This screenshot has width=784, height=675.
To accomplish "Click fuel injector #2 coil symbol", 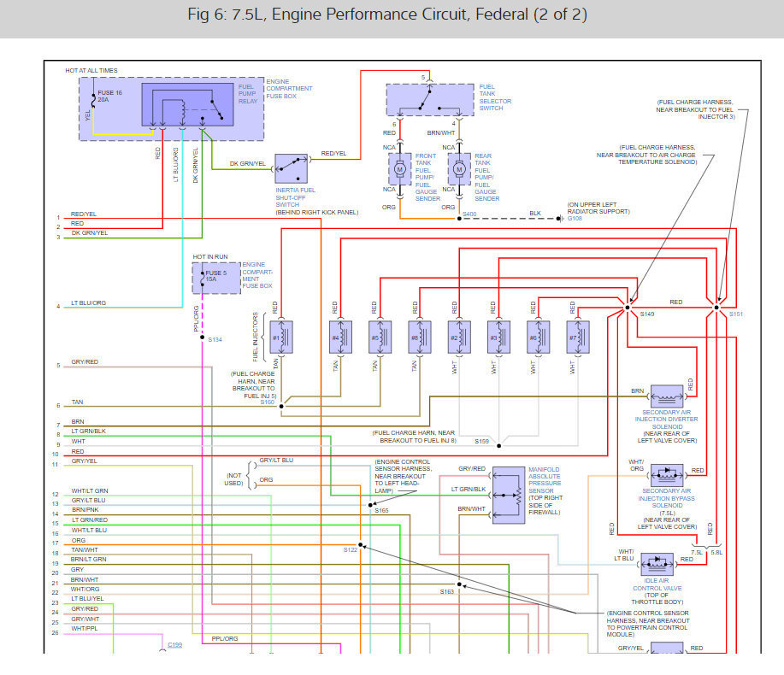I will pyautogui.click(x=459, y=337).
